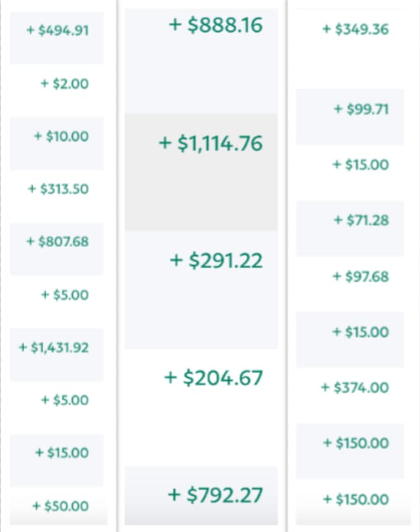Click the + $99.71 payment entry

(x=361, y=109)
